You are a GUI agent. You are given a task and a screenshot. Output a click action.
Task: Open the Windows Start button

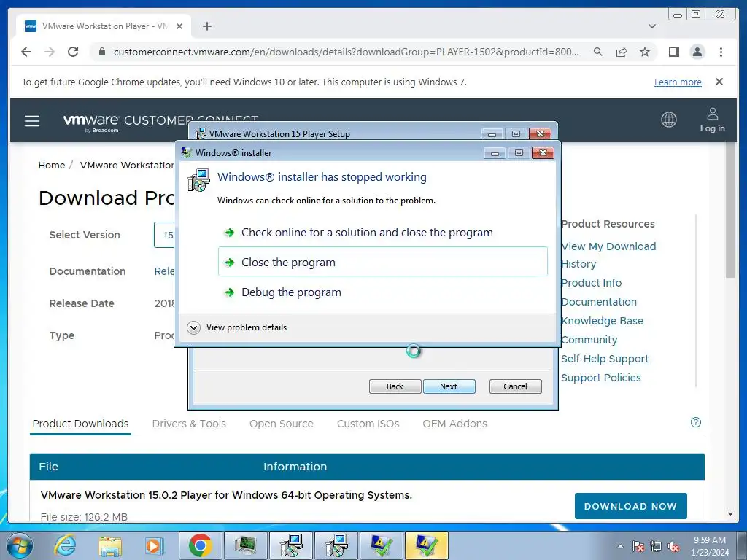click(x=19, y=545)
